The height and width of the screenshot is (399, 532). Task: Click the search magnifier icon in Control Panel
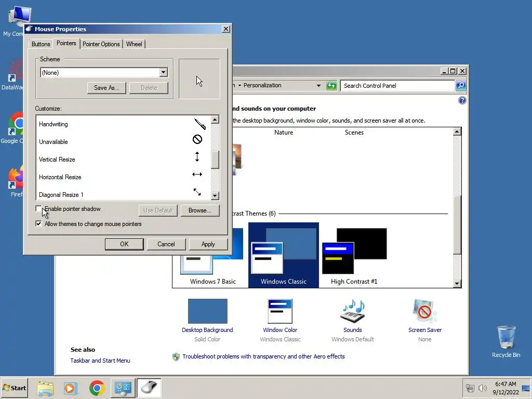pyautogui.click(x=461, y=86)
